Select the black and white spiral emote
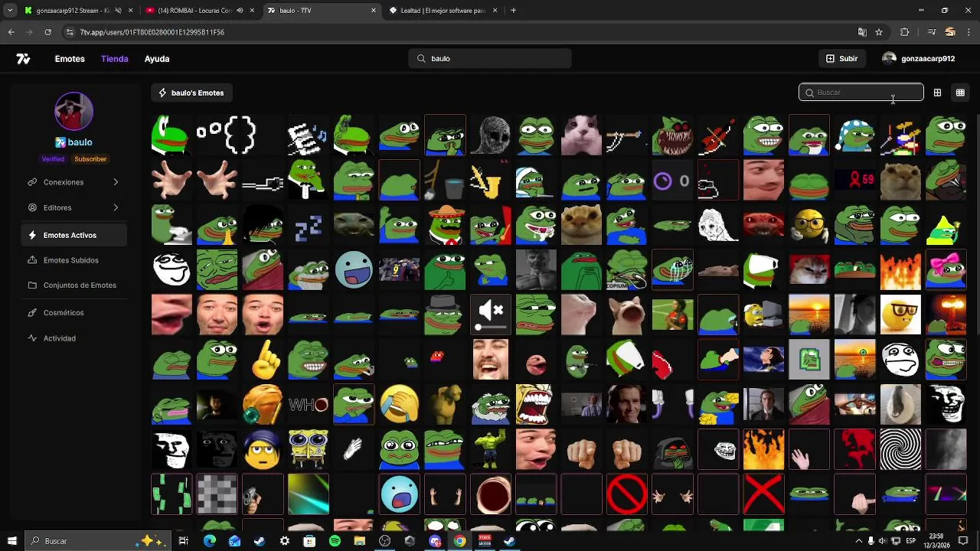This screenshot has height=551, width=980. tap(900, 450)
